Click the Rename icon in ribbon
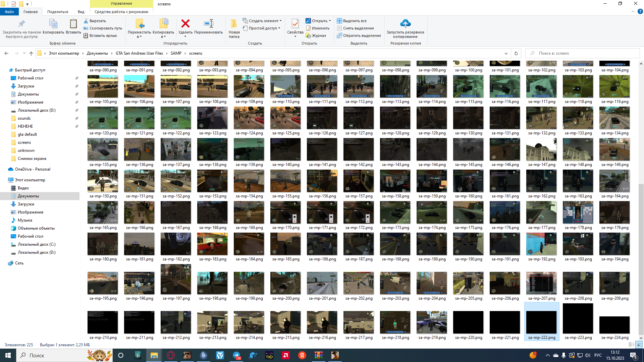 tap(208, 24)
